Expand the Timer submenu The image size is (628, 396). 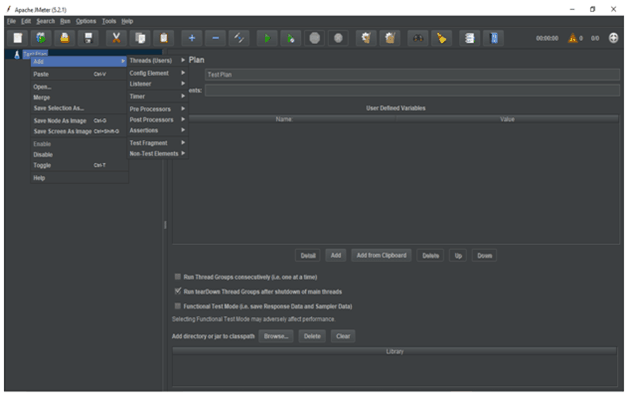pyautogui.click(x=157, y=96)
